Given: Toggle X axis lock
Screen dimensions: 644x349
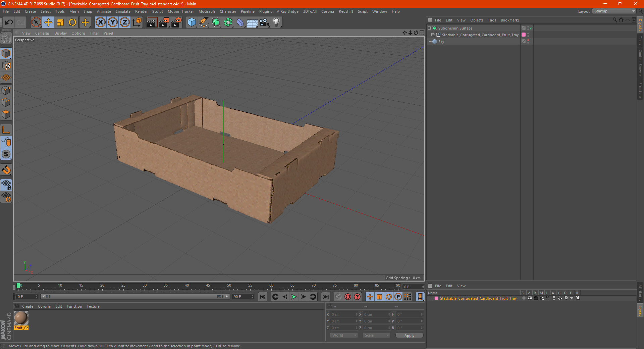Looking at the screenshot, I should 100,22.
